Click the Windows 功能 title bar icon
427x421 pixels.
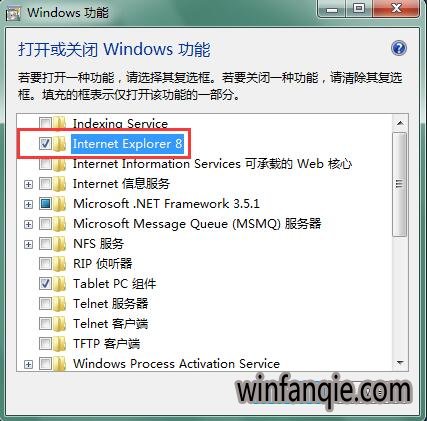pyautogui.click(x=13, y=14)
